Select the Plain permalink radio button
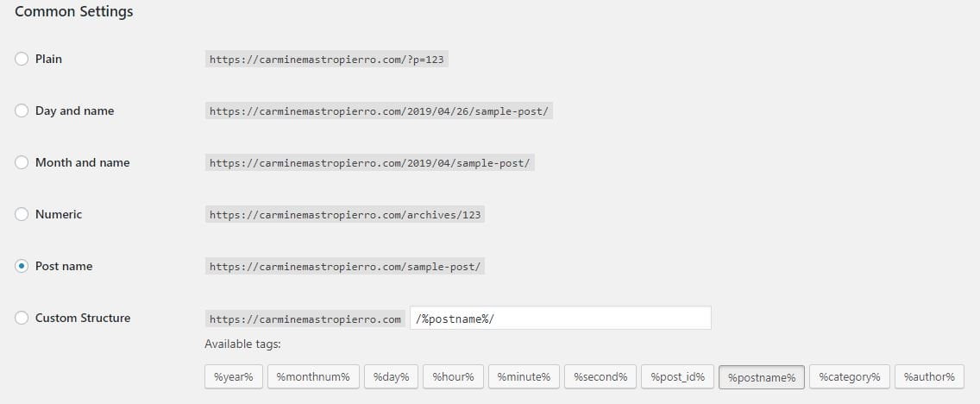This screenshot has height=404, width=980. (x=22, y=59)
